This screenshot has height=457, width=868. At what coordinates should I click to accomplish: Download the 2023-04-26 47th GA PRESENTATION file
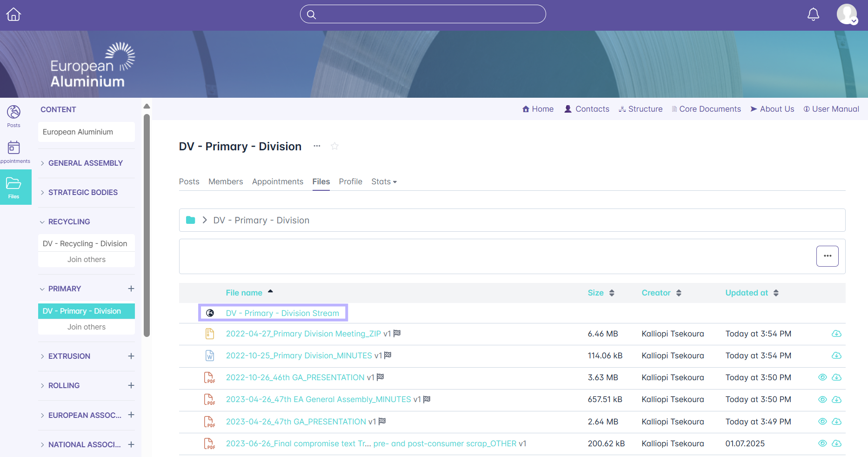point(836,422)
